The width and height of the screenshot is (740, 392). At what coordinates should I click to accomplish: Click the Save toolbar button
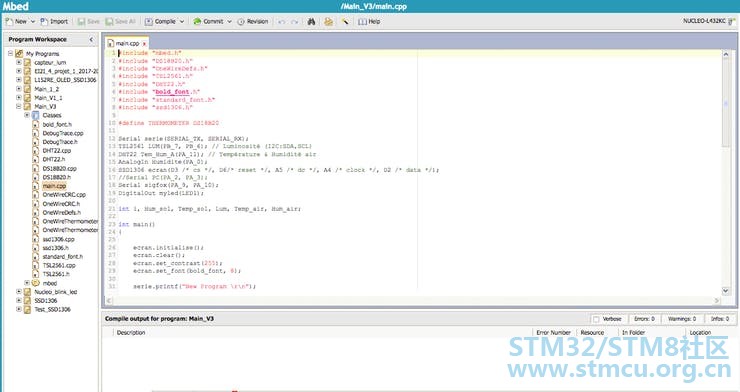tap(88, 22)
